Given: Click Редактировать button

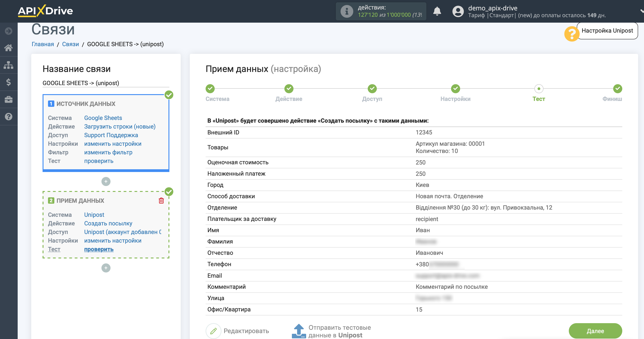Looking at the screenshot, I should pyautogui.click(x=238, y=331).
